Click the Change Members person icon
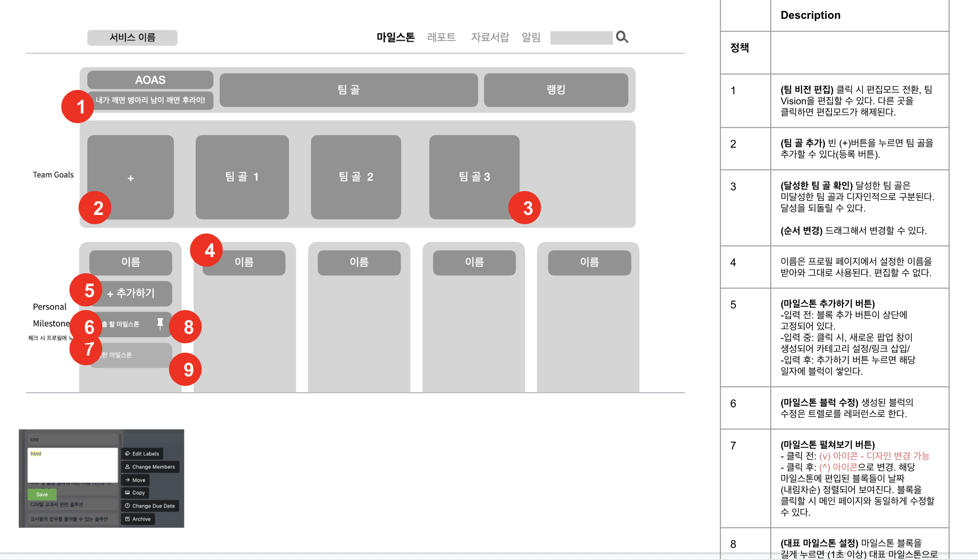 coord(127,467)
